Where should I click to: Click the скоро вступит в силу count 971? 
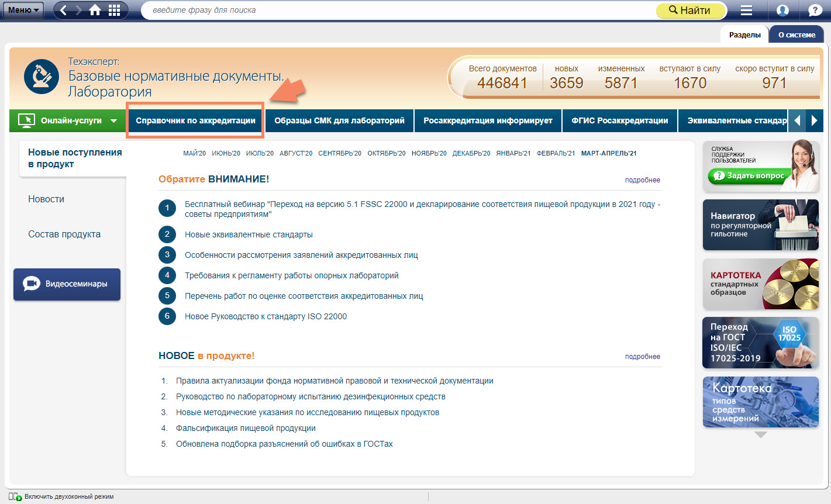[774, 83]
